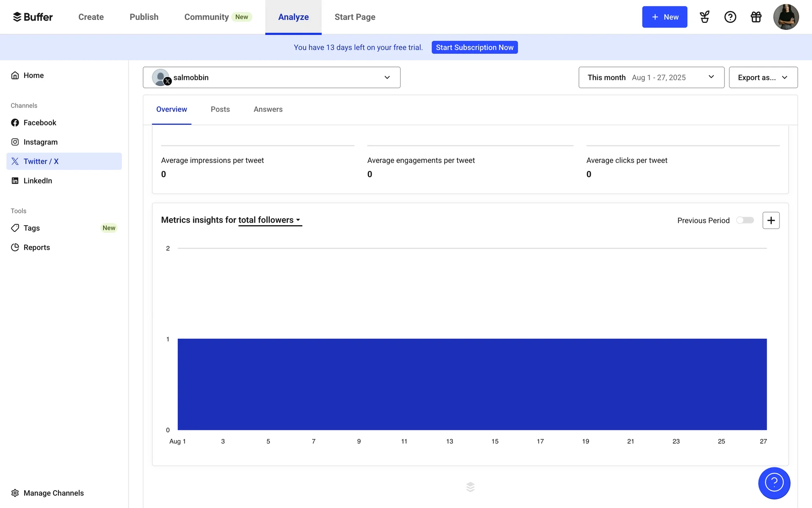Select the Instagram channel
This screenshot has height=508, width=812.
pyautogui.click(x=41, y=142)
